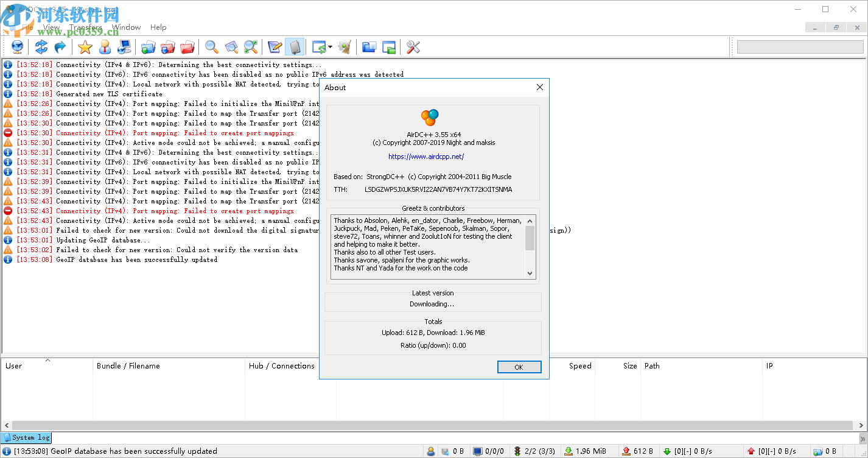Image resolution: width=868 pixels, height=458 pixels.
Task: Click the away-mode user icon in status bar
Action: tap(431, 451)
